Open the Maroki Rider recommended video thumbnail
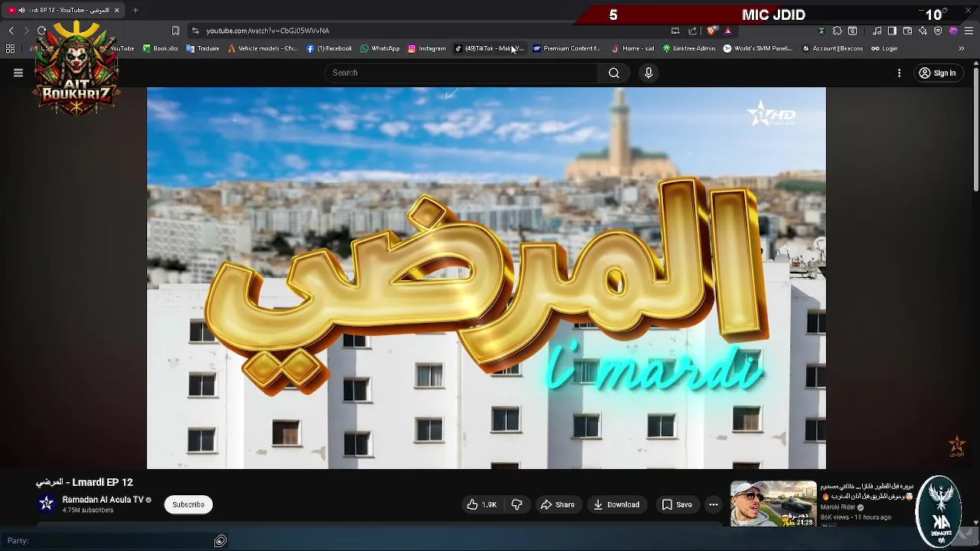This screenshot has width=980, height=551. 773,504
